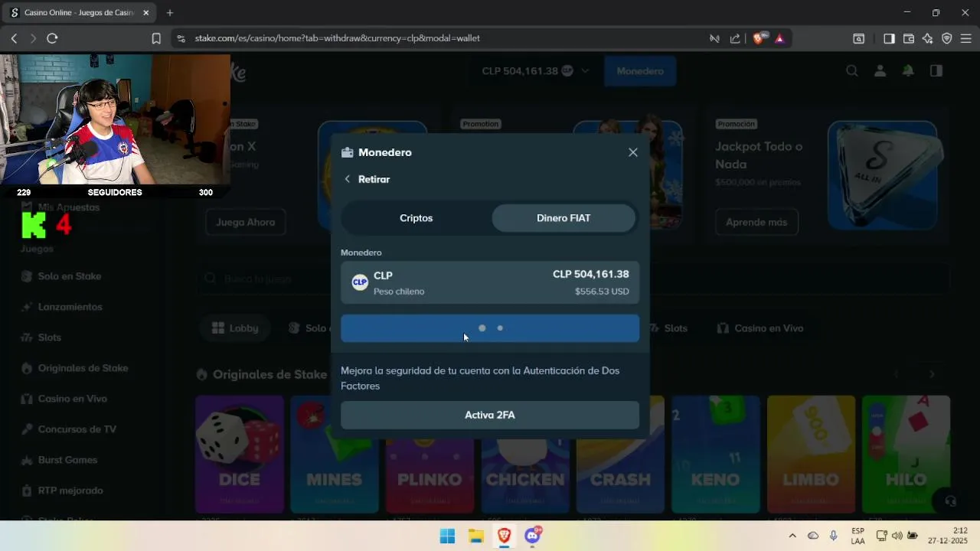980x551 pixels.
Task: Click the next arrow of Originales carousel
Action: [932, 374]
